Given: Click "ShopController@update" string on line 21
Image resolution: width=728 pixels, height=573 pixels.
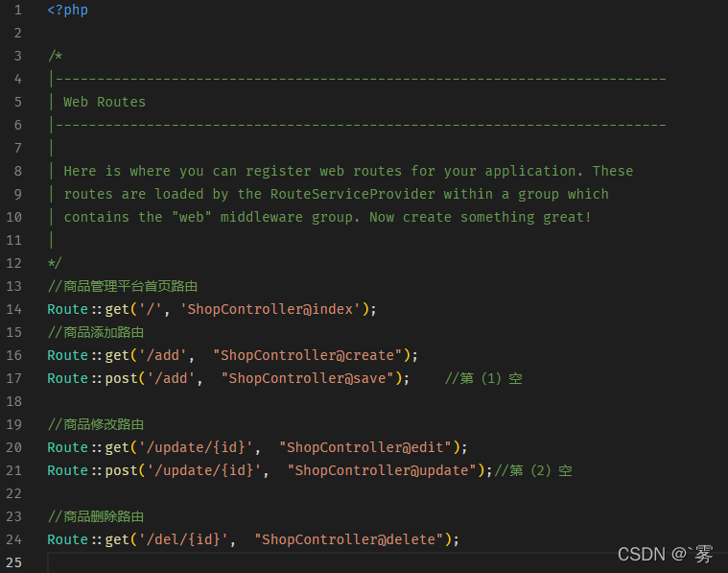Looking at the screenshot, I should coord(382,470).
